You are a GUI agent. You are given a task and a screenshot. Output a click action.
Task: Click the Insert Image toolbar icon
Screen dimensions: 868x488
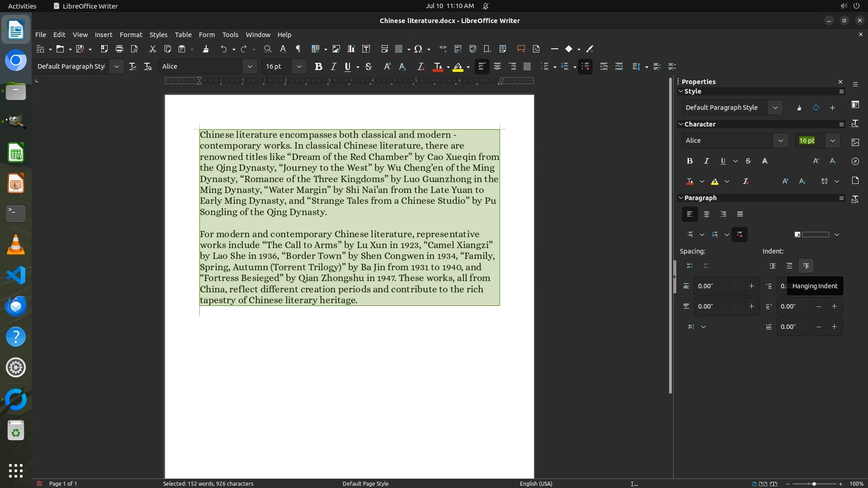pos(336,49)
